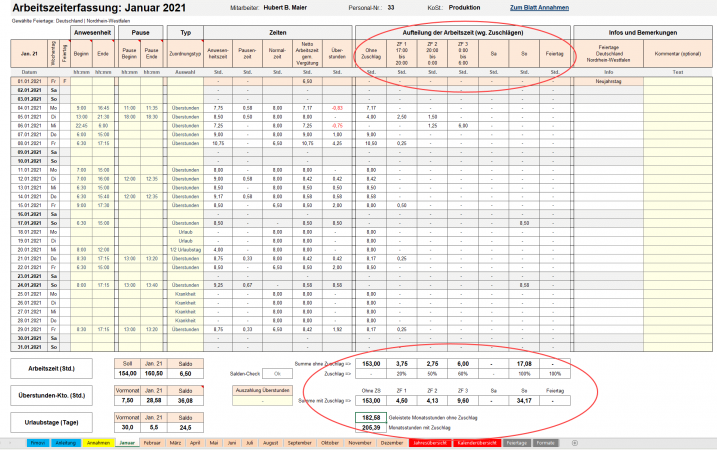Switch to the Februar sheet tab
This screenshot has height=450, width=717.
click(154, 441)
